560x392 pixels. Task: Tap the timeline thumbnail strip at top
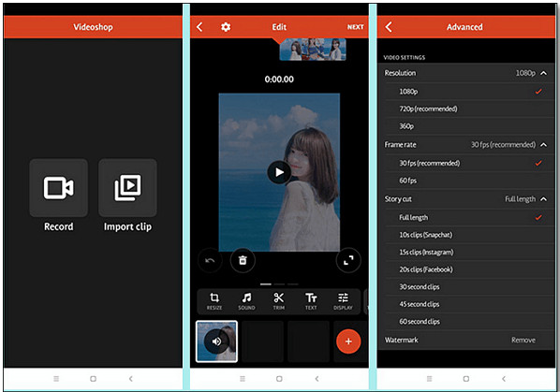point(313,50)
